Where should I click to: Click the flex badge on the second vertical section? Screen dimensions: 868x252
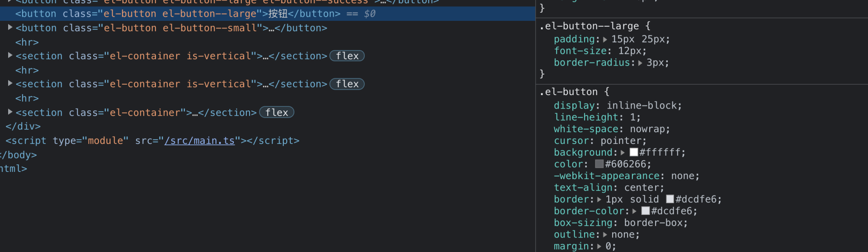tap(347, 84)
